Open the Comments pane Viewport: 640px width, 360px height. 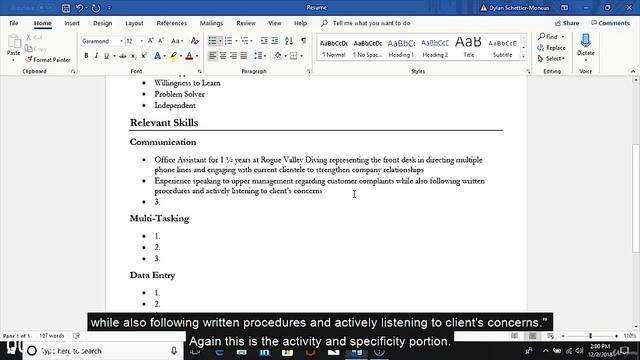(x=610, y=23)
